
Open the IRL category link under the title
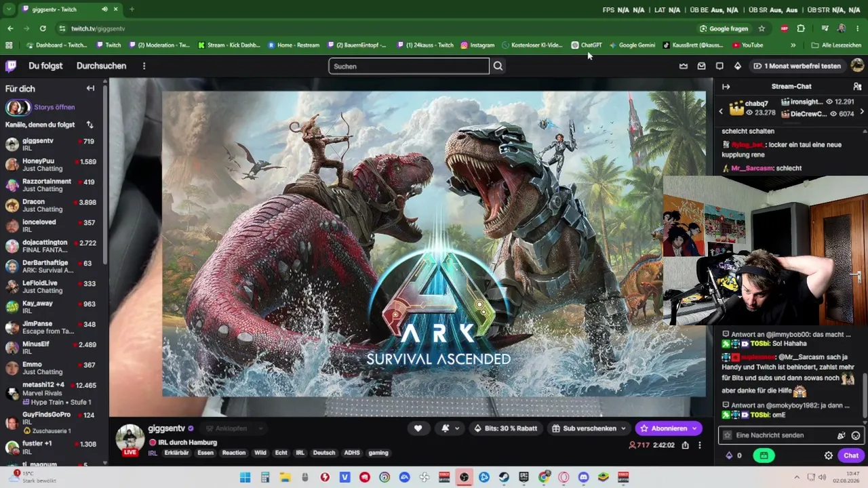pyautogui.click(x=153, y=453)
